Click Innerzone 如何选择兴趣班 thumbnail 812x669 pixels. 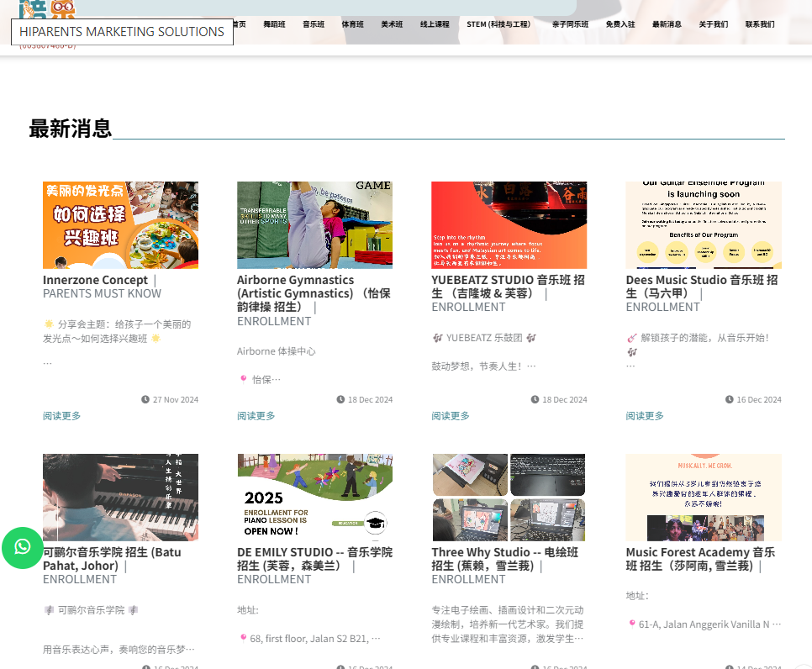click(121, 225)
